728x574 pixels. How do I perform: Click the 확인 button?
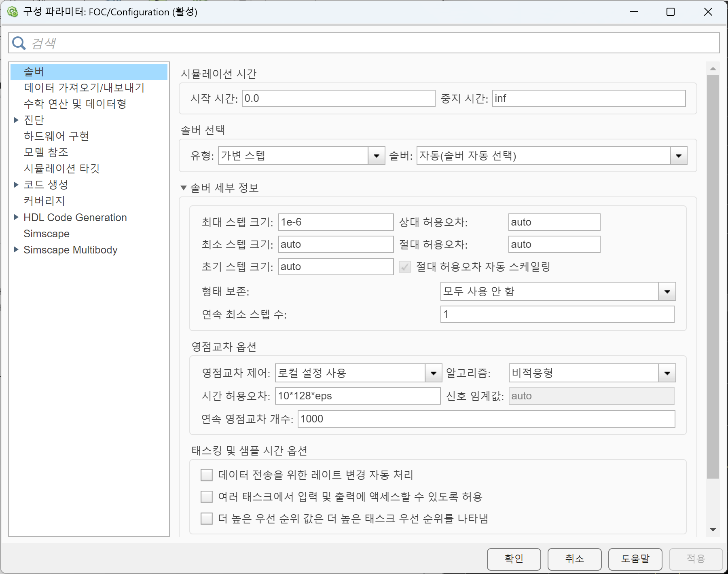click(514, 559)
